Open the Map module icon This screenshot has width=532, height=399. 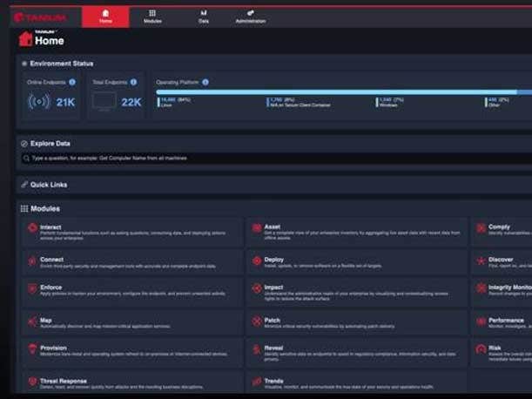point(32,321)
